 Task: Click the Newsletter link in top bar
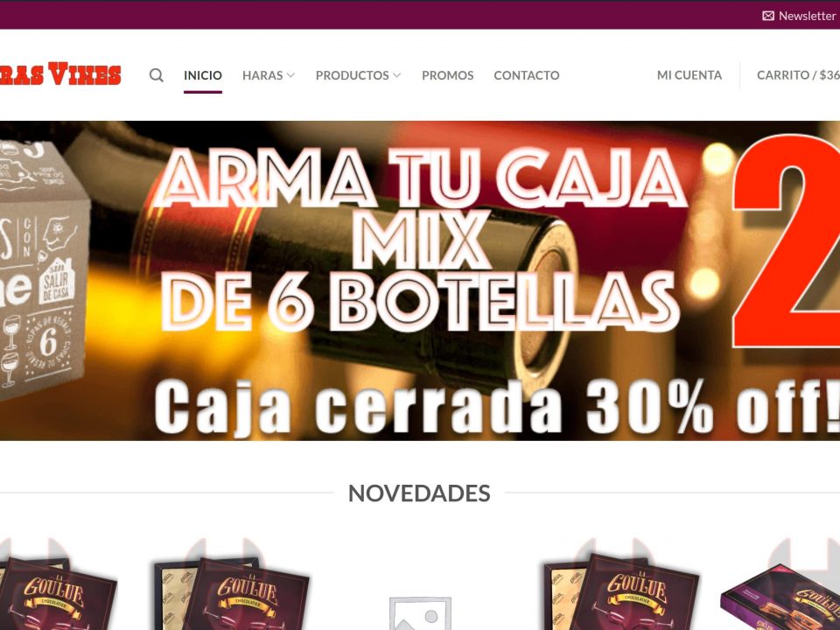[x=807, y=16]
